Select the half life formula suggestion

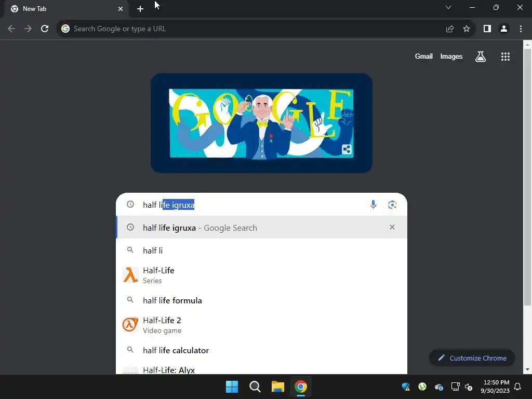261,300
